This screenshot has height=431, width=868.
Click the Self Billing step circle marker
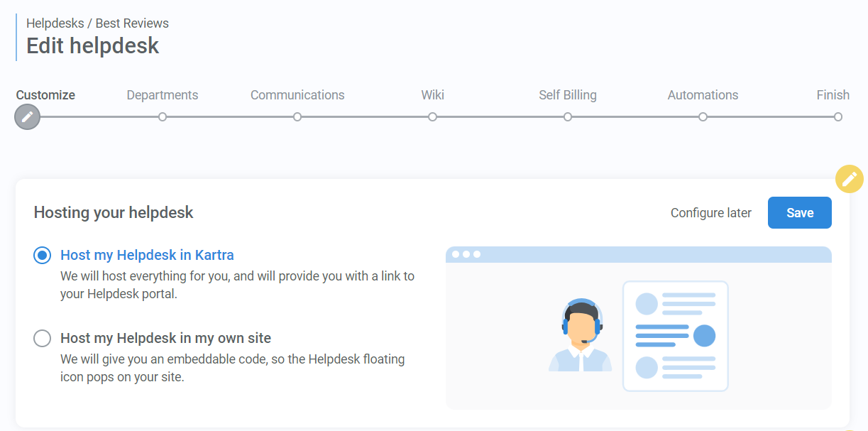point(567,116)
